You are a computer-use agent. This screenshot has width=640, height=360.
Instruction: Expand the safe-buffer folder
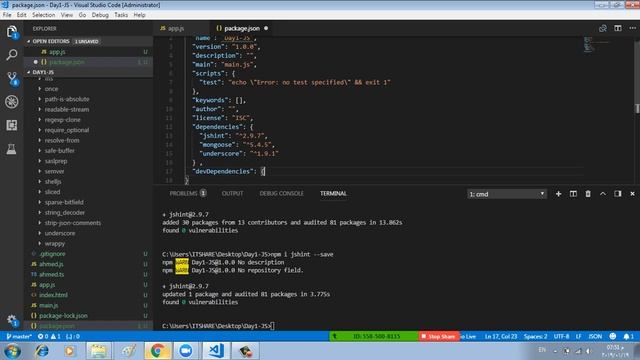point(60,151)
